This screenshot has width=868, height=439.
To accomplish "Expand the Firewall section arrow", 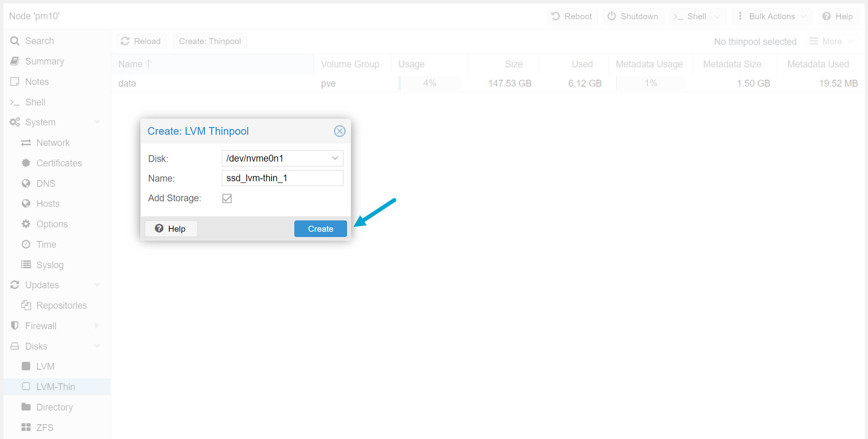I will (97, 326).
